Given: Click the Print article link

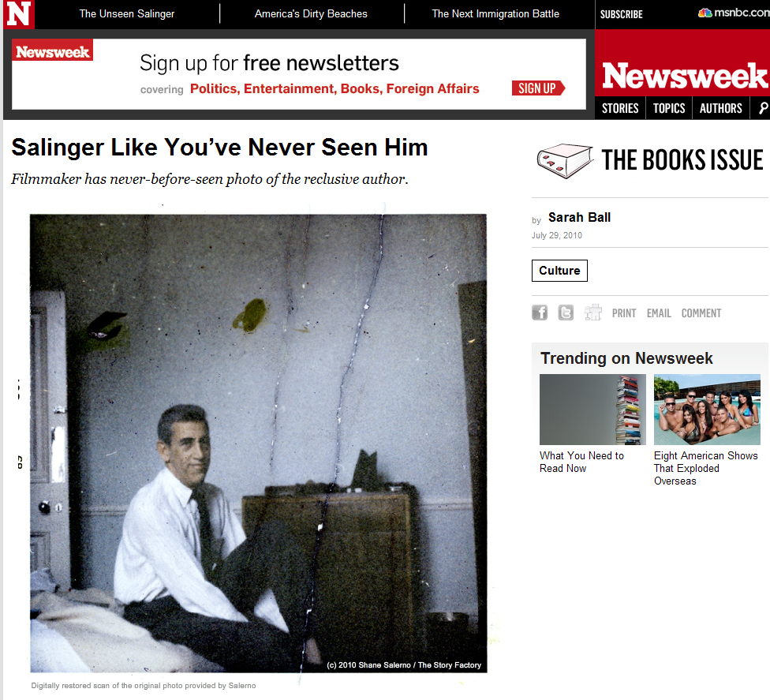Looking at the screenshot, I should (x=624, y=313).
